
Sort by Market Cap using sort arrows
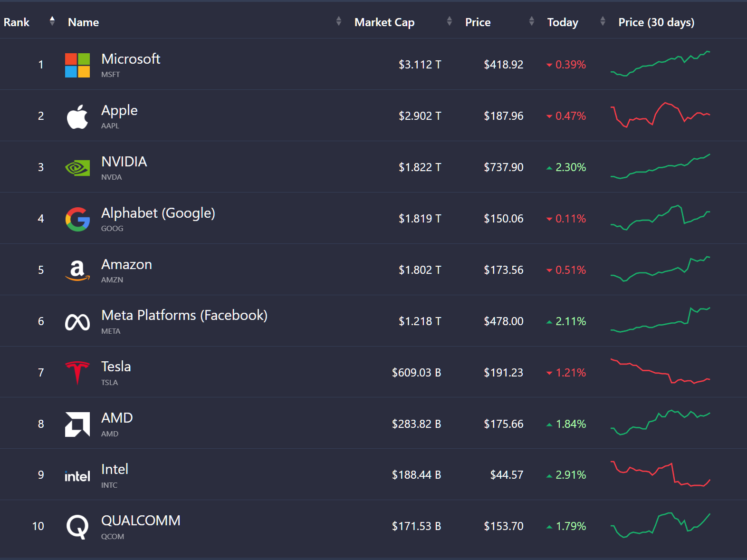449,21
